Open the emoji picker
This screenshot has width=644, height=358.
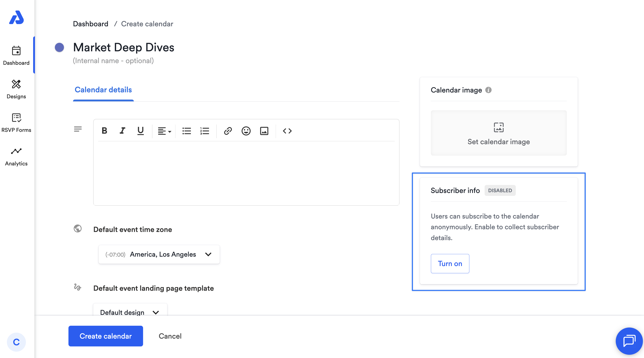(x=246, y=131)
